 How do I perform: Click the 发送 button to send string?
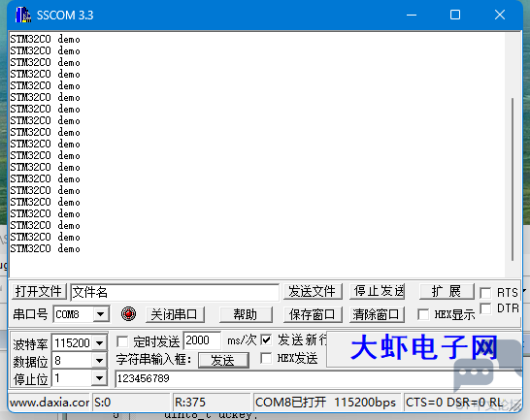pyautogui.click(x=223, y=361)
